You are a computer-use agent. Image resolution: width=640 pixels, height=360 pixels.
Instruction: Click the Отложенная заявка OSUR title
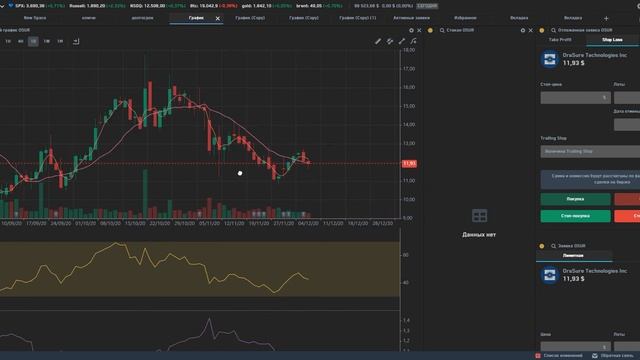585,30
